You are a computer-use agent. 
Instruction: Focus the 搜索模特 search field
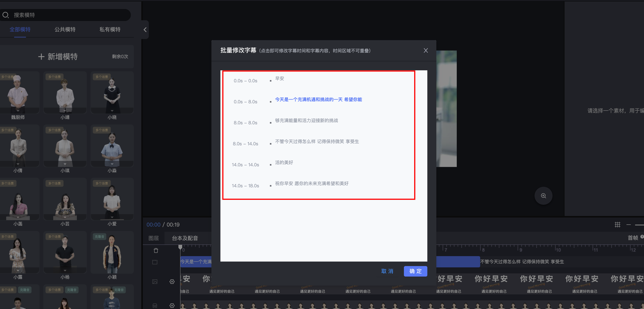65,15
